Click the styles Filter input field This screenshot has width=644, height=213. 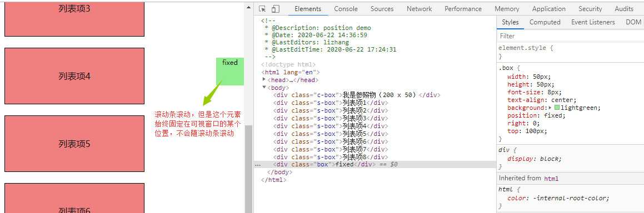pyautogui.click(x=570, y=36)
